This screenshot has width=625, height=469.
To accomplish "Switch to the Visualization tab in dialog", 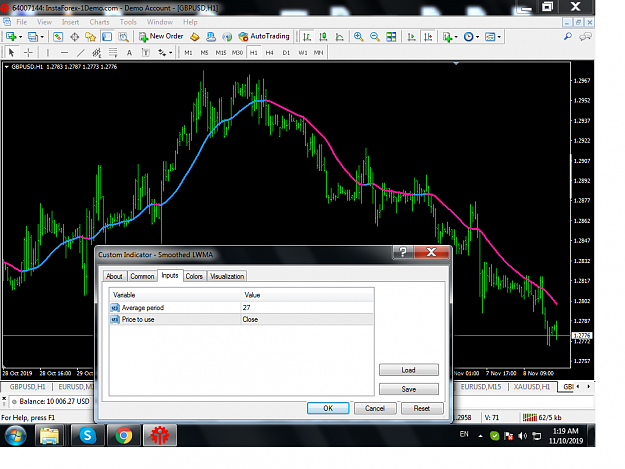I will tap(227, 276).
